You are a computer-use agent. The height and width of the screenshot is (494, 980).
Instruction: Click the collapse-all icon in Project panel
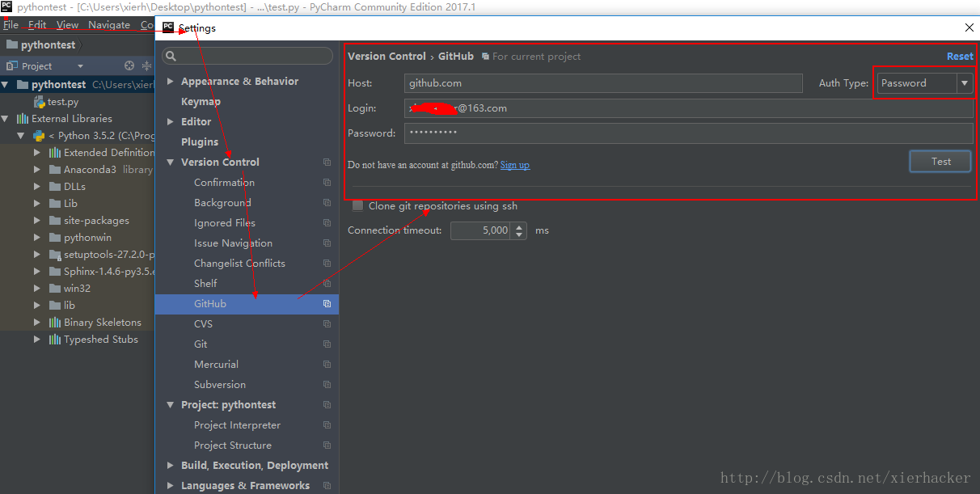tap(147, 66)
